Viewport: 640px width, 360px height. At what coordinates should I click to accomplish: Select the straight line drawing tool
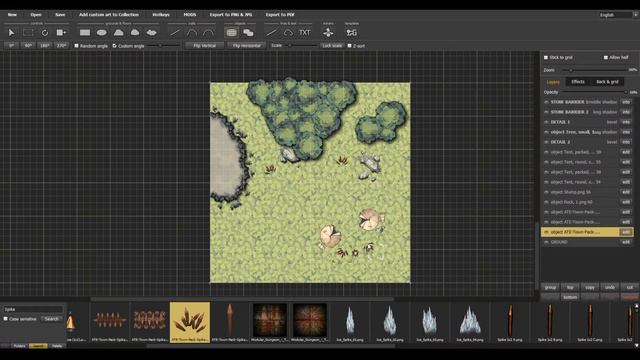(x=271, y=33)
